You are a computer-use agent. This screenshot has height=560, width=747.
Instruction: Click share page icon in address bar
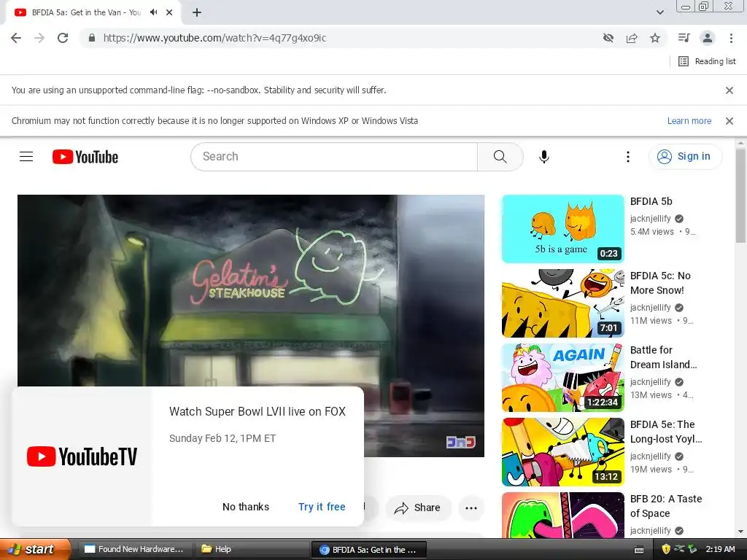pos(632,38)
